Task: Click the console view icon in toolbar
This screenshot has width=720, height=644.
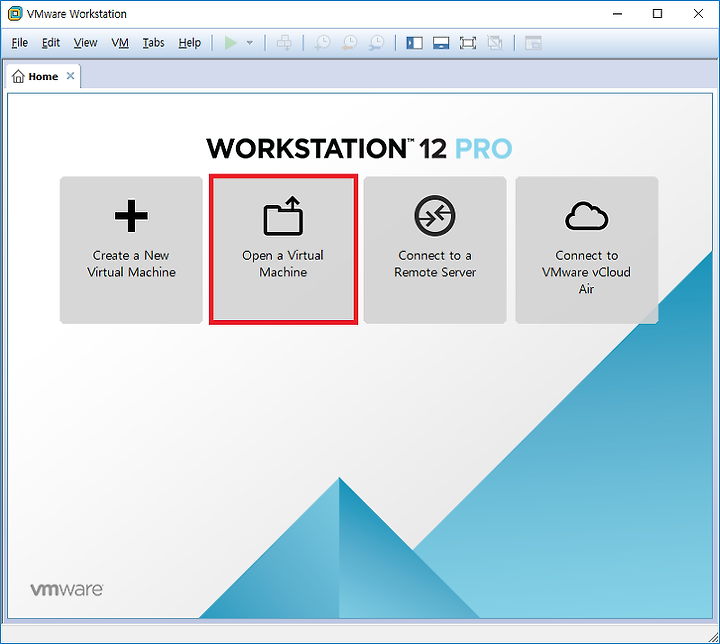Action: (533, 43)
